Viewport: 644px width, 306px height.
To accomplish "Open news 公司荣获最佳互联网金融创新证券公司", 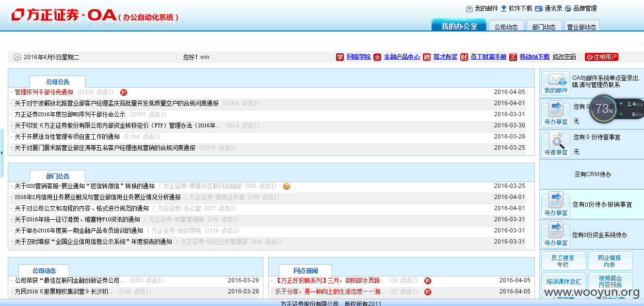I will [69, 280].
